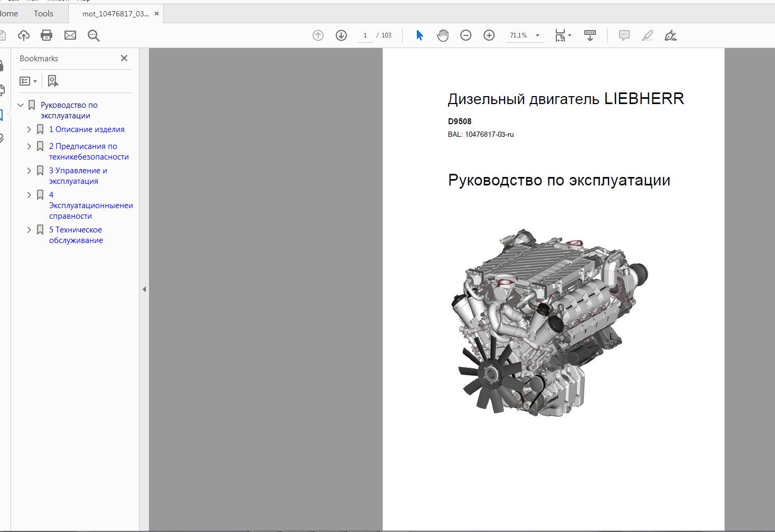The height and width of the screenshot is (532, 775).
Task: Open the 71.1% zoom level dropdown
Action: [x=537, y=35]
